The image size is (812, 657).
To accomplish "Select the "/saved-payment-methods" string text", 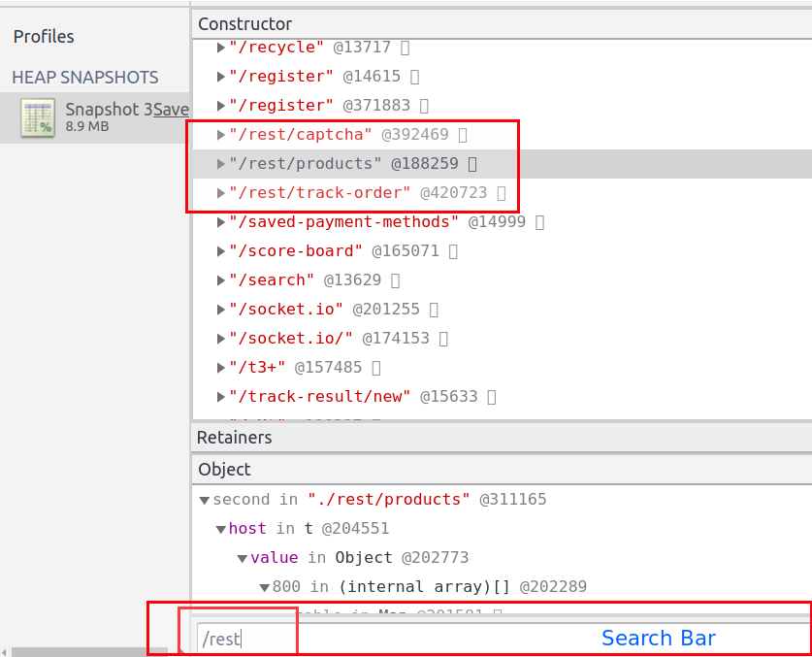I will coord(343,222).
